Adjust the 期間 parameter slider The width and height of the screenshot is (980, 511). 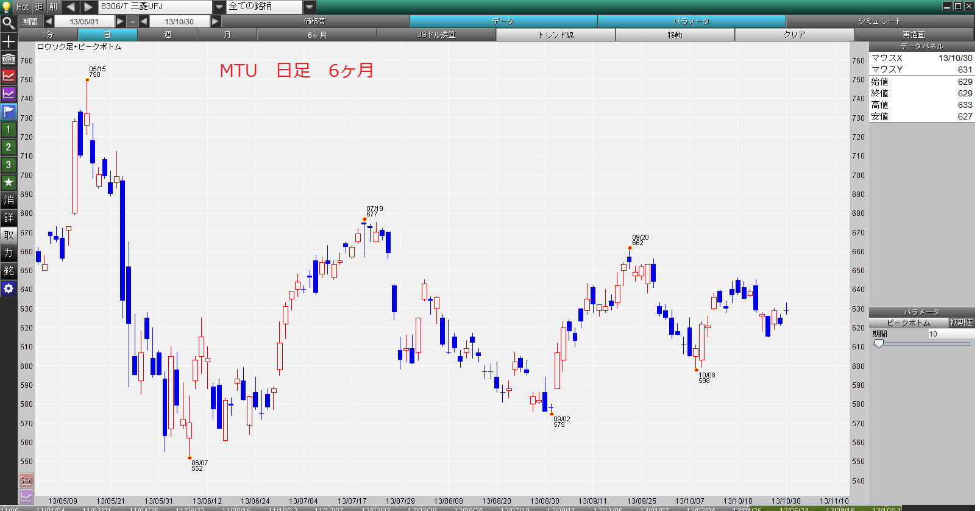[x=879, y=344]
